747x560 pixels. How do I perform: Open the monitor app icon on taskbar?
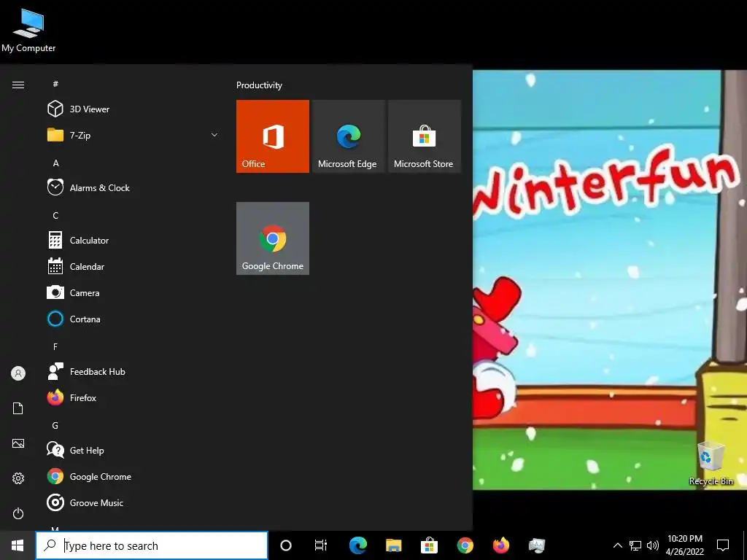536,545
